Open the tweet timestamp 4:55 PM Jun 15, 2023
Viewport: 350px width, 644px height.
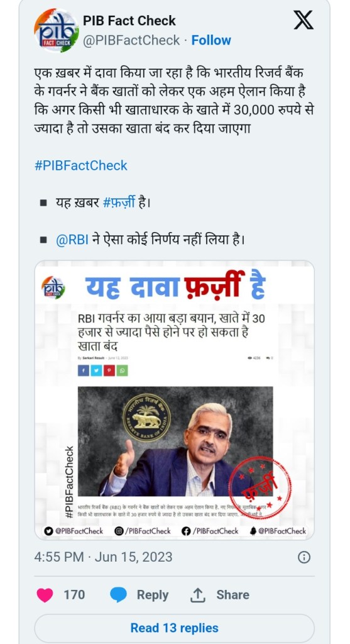click(103, 557)
